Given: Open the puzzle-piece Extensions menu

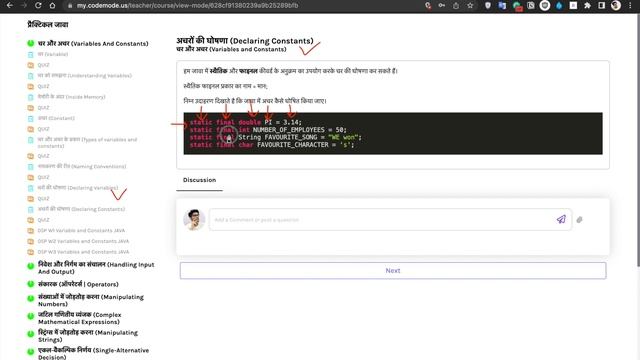Looking at the screenshot, I should pyautogui.click(x=587, y=6).
